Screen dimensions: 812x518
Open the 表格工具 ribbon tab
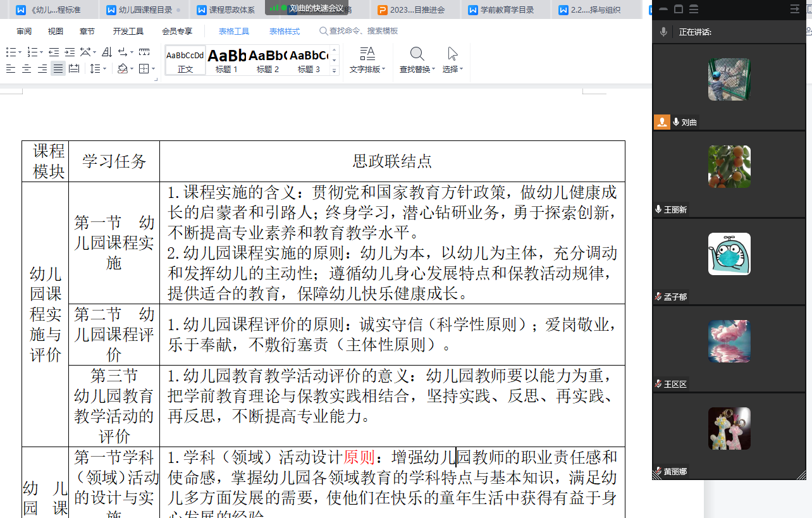click(234, 31)
